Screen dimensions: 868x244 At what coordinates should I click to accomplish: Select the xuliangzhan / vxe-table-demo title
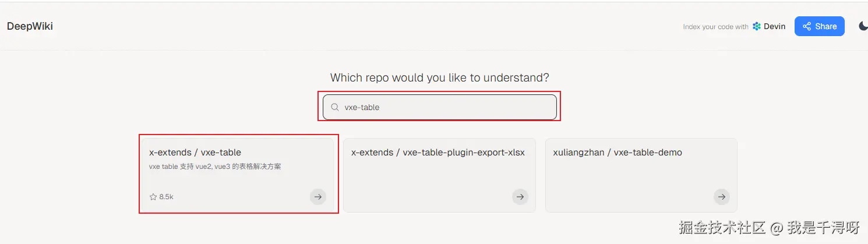click(x=618, y=153)
